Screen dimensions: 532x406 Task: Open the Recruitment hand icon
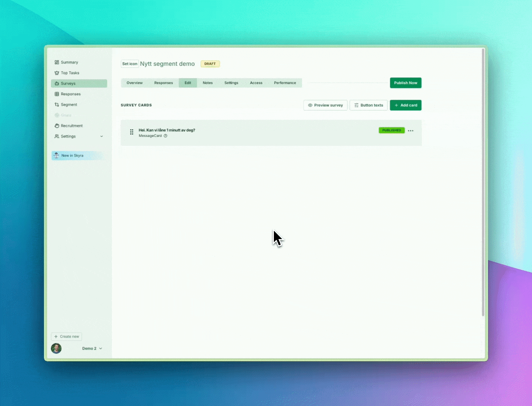(x=57, y=126)
